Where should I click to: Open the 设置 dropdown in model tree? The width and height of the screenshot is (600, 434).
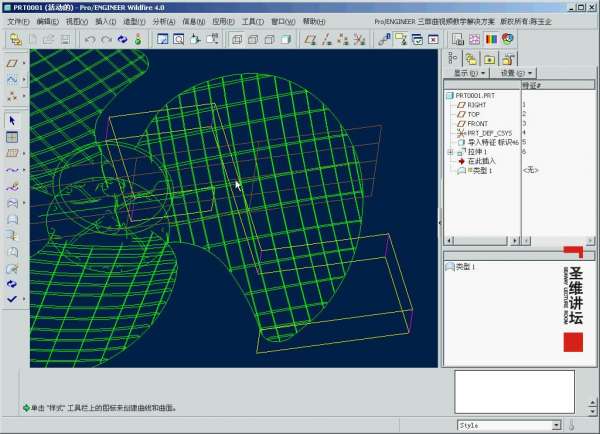coord(517,73)
